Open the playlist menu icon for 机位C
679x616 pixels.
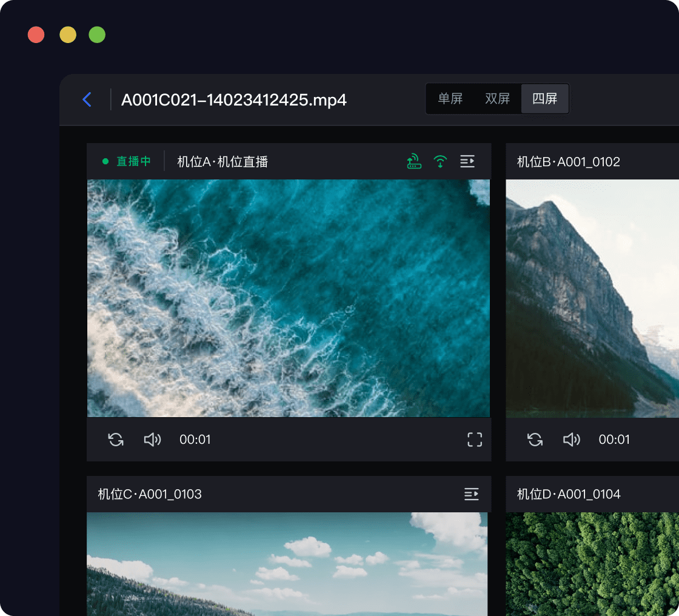point(471,494)
